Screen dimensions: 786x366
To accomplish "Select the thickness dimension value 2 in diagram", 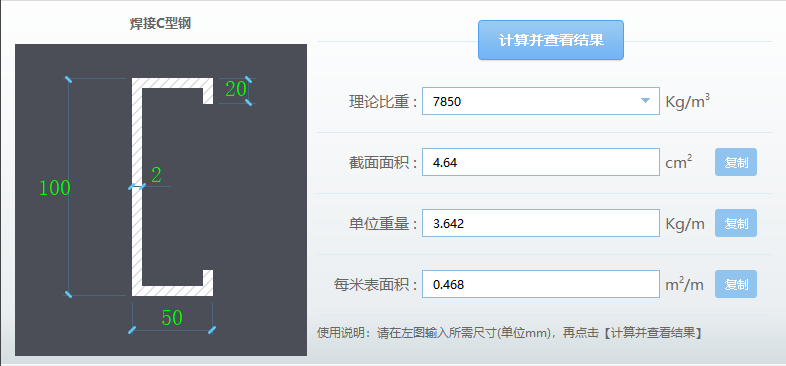I will [x=156, y=175].
